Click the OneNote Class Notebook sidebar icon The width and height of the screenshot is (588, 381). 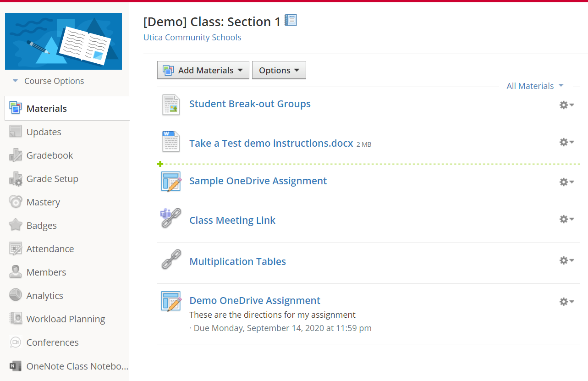point(16,366)
